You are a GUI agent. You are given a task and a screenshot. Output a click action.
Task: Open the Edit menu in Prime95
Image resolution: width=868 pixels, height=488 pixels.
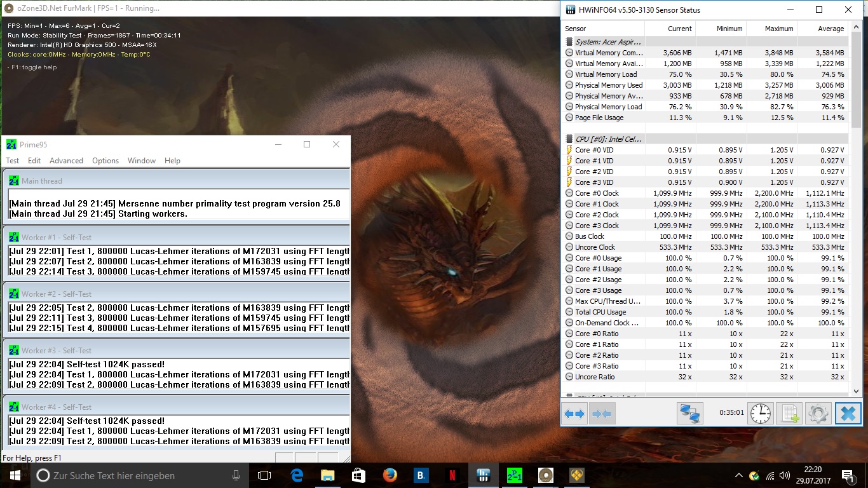(34, 161)
